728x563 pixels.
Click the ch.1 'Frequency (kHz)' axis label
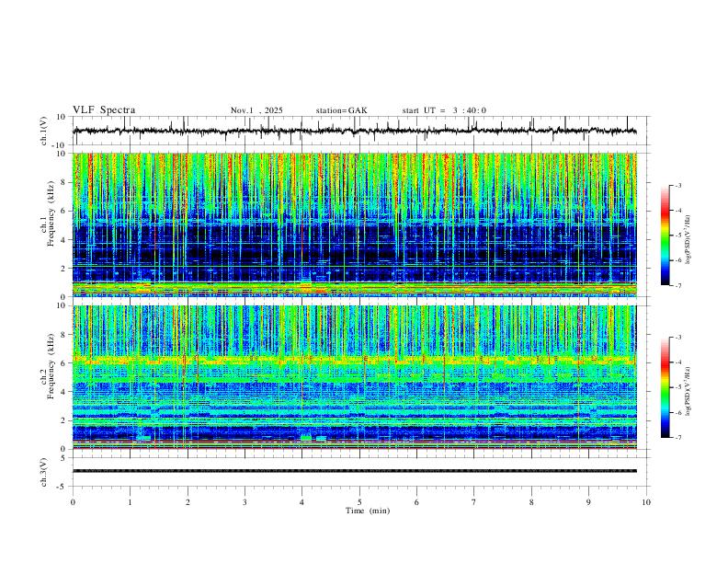point(51,213)
